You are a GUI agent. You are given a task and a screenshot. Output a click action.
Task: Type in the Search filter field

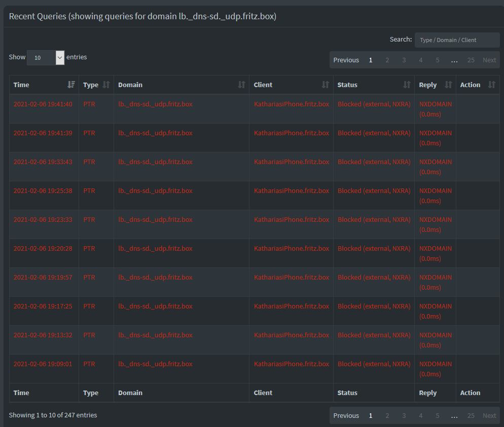(x=457, y=40)
